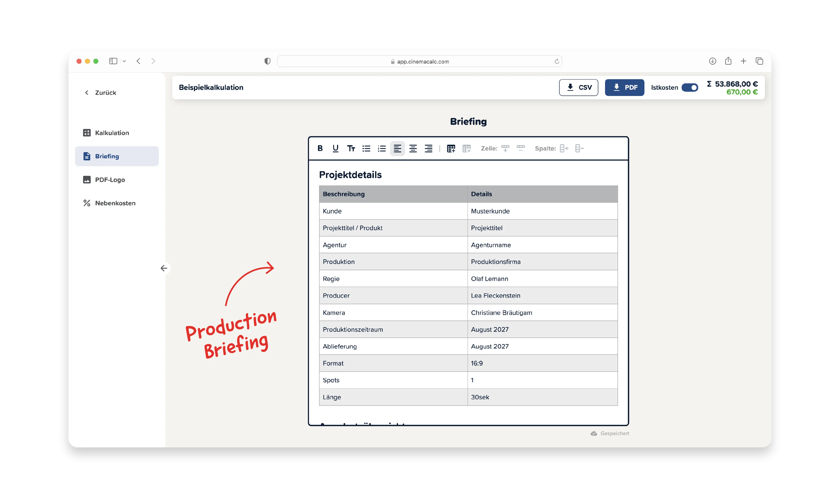The width and height of the screenshot is (837, 504).
Task: Open Safari sidebar dropdown chevron
Action: [124, 61]
